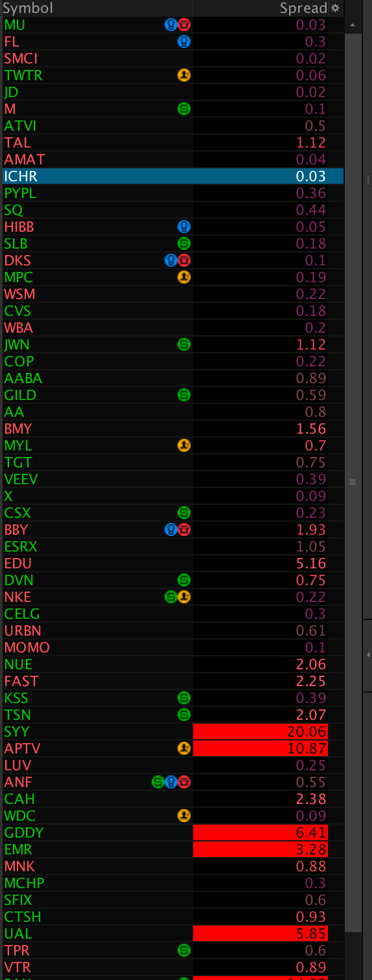Select the SYY symbol in the watchlist
The height and width of the screenshot is (980, 372).
click(x=17, y=732)
